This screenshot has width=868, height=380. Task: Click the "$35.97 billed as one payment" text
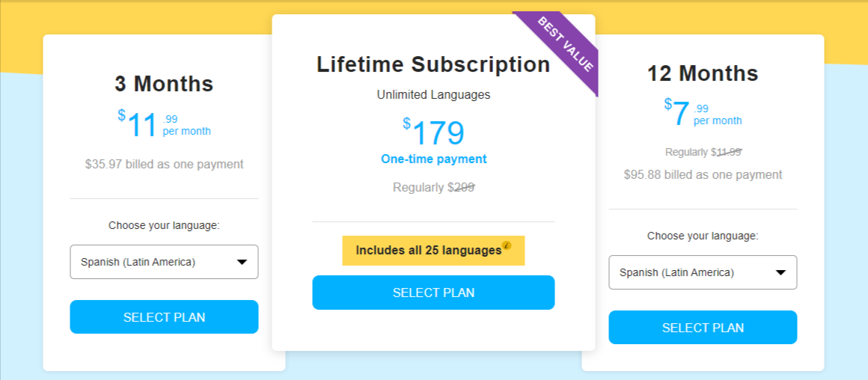tap(164, 165)
